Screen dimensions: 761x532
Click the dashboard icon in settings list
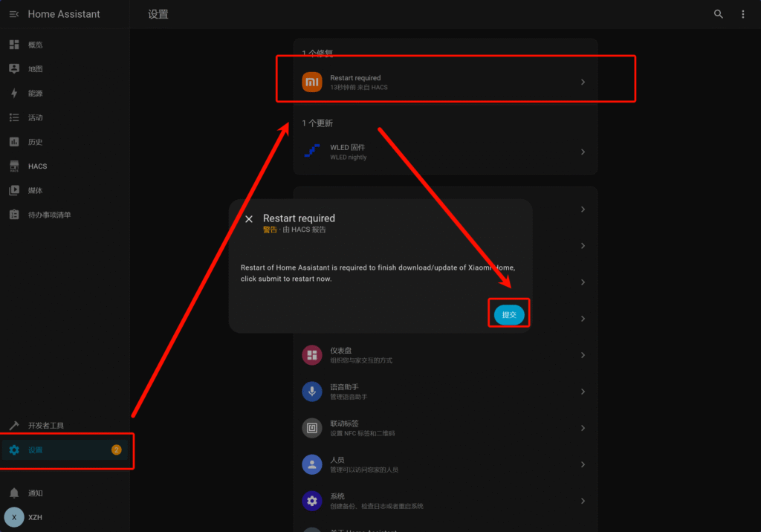click(x=312, y=355)
